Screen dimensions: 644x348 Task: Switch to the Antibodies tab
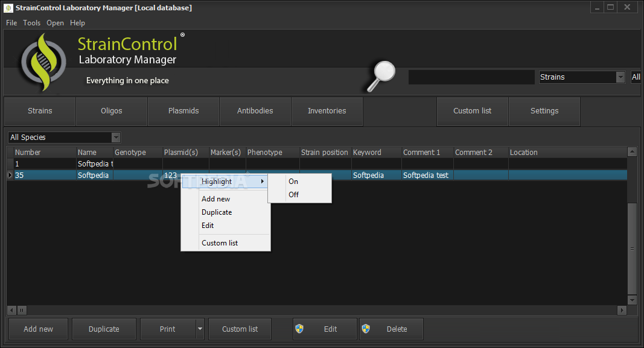click(x=255, y=111)
